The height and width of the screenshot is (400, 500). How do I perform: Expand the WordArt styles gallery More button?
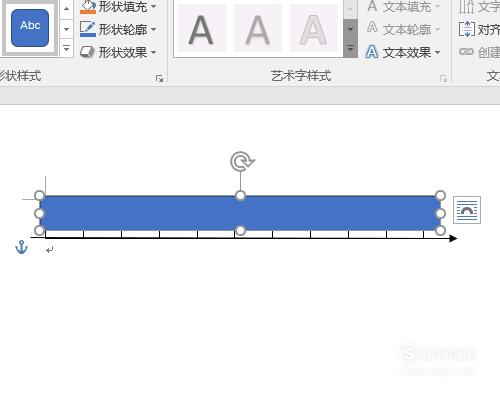(x=350, y=49)
